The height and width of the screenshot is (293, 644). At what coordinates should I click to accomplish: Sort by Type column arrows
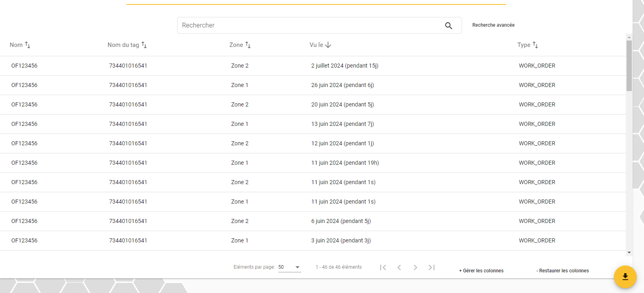[x=535, y=45]
